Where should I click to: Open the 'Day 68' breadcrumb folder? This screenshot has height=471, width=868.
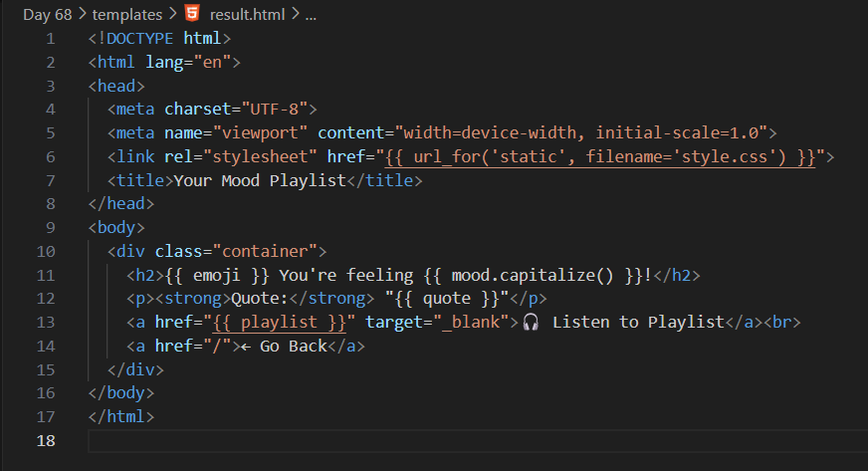point(48,14)
